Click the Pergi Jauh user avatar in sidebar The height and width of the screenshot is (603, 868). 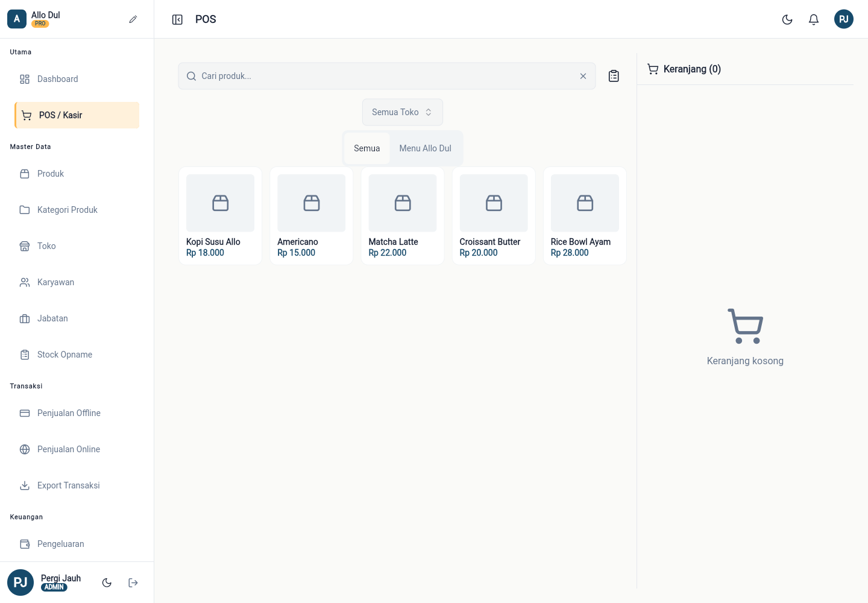coord(20,582)
